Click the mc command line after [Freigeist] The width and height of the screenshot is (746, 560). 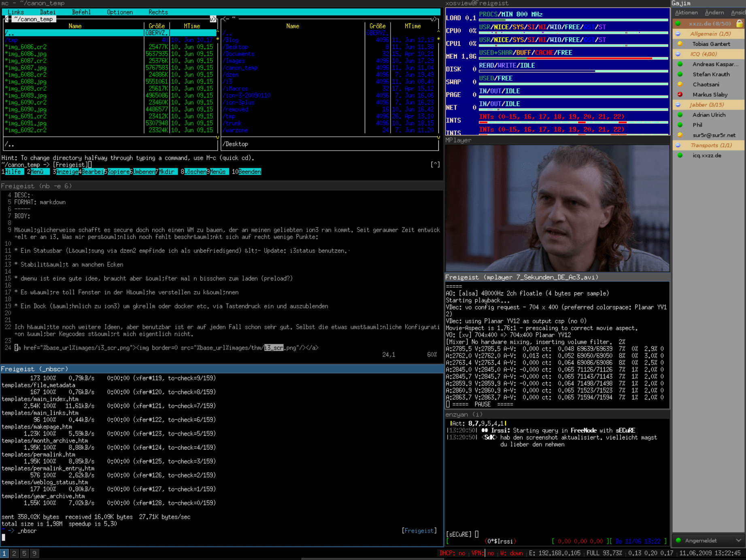coord(90,165)
